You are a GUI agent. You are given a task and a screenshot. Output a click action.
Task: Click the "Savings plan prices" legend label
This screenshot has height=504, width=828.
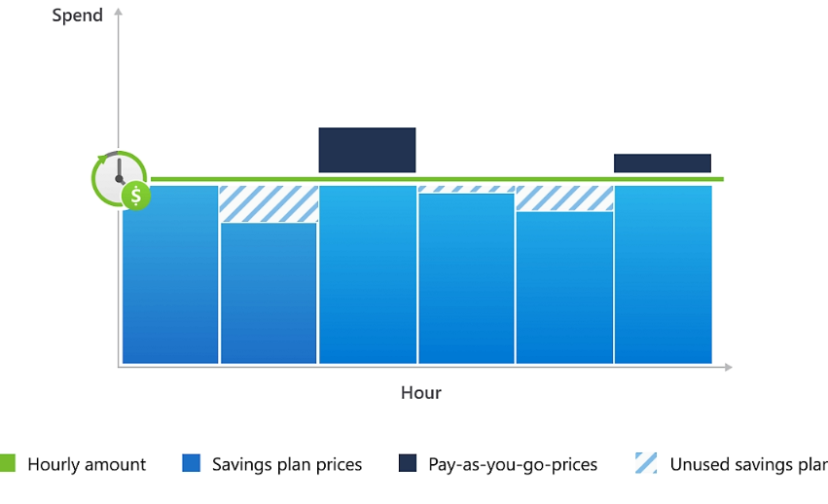(287, 464)
